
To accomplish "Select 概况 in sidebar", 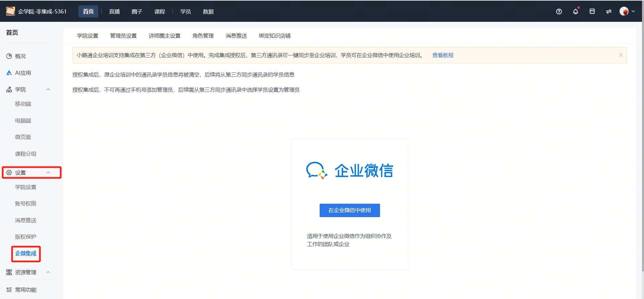I will [x=20, y=56].
